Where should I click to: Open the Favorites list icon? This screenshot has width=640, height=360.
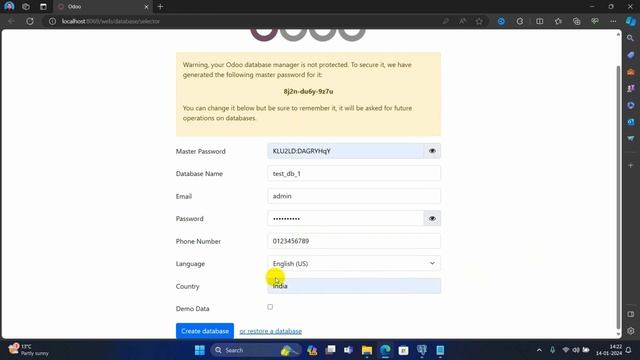[558, 21]
